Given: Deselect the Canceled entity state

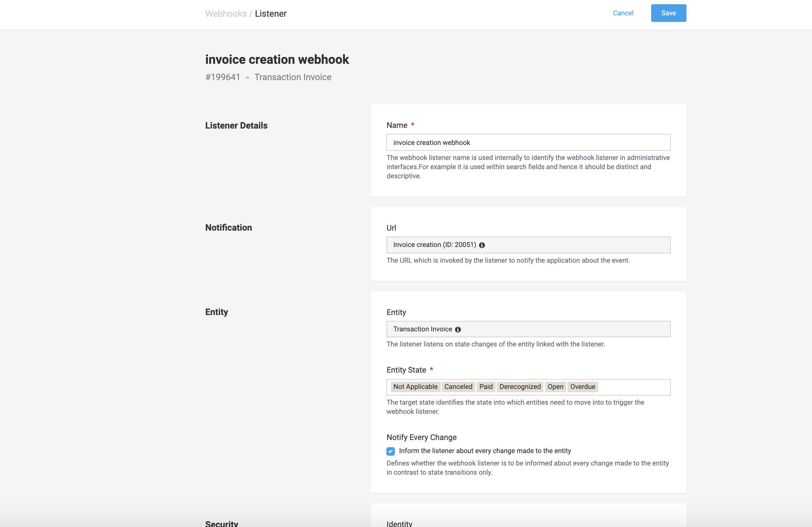Looking at the screenshot, I should (458, 386).
